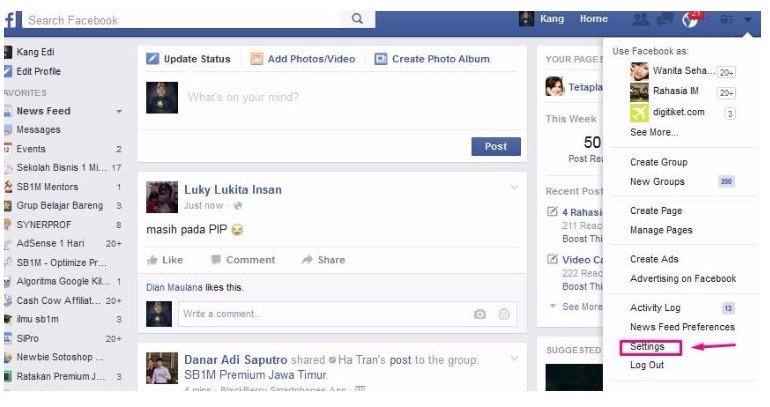
Task: Open Events in left sidebar
Action: coord(31,149)
